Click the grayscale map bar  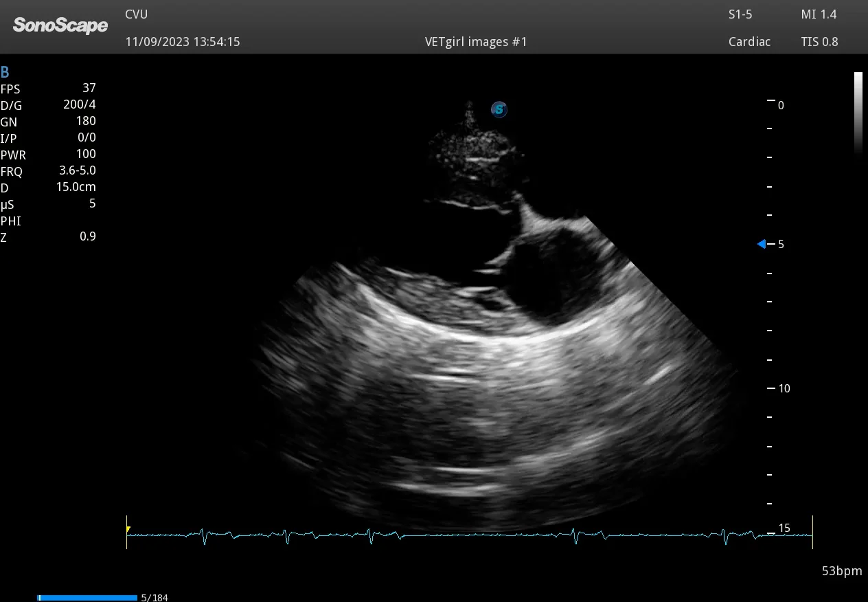click(858, 114)
